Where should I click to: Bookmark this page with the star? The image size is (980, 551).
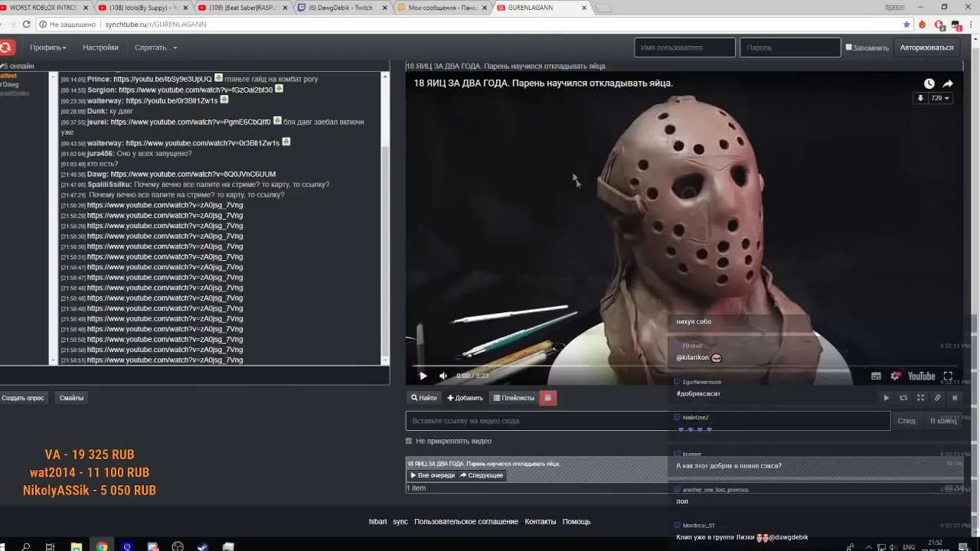[x=906, y=24]
